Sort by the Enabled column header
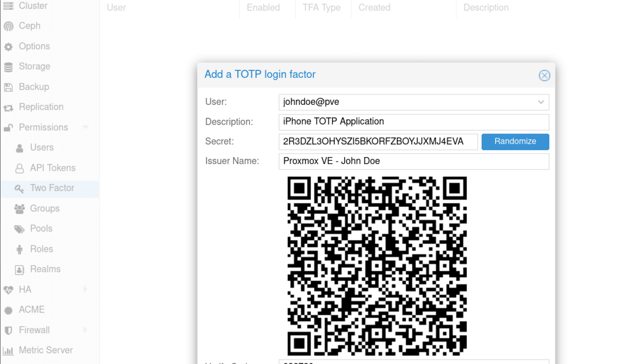Image resolution: width=643 pixels, height=364 pixels. 263,8
